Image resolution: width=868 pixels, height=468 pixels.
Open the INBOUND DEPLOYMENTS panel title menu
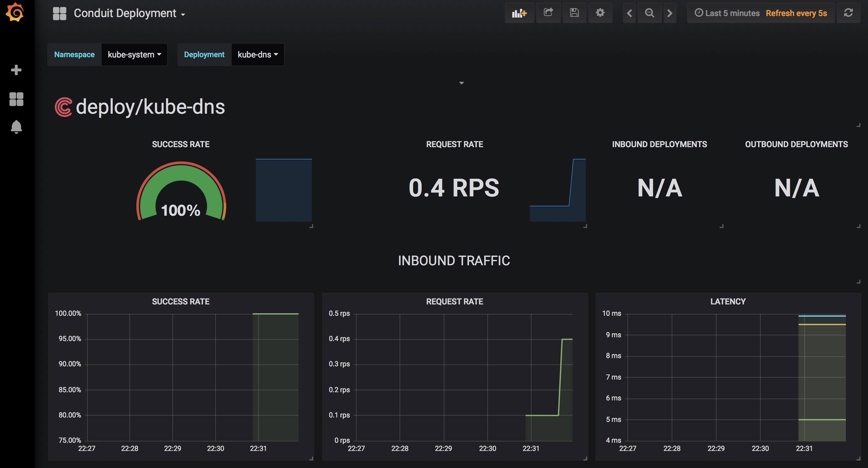[x=659, y=144]
